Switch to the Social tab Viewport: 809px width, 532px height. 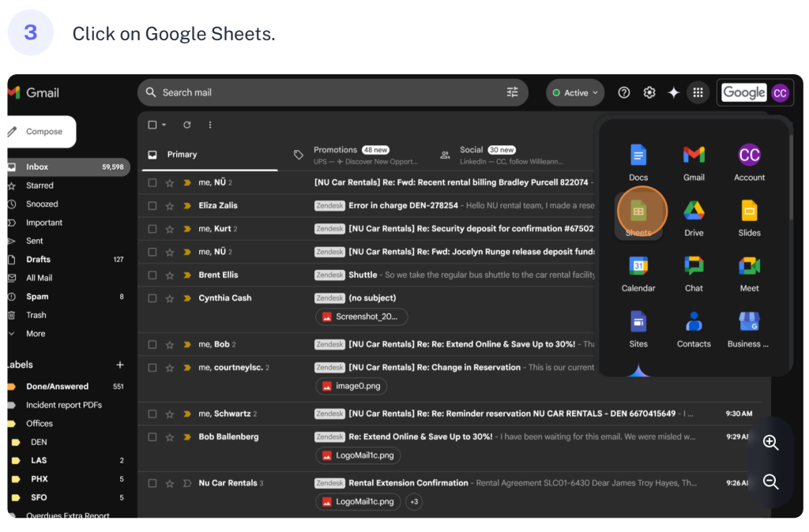coord(472,150)
